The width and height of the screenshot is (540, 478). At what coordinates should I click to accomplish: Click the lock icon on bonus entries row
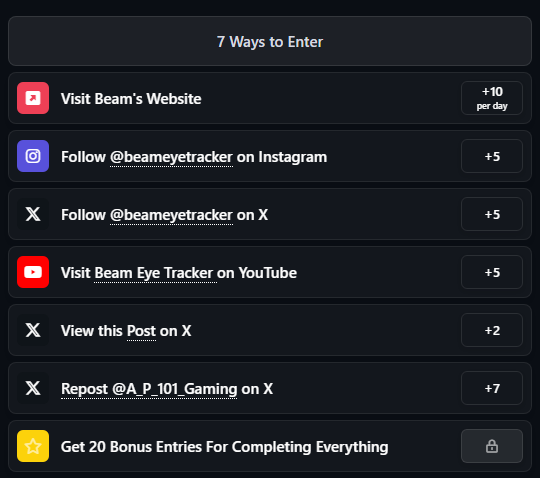pos(492,446)
